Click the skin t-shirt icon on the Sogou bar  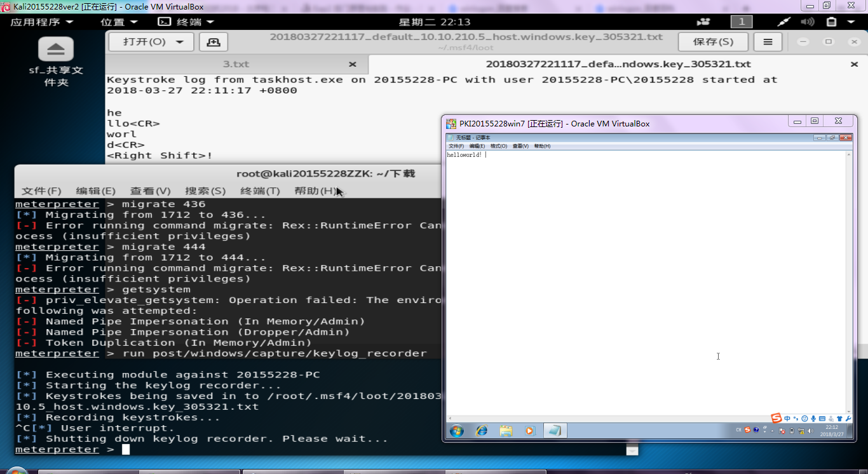[839, 419]
